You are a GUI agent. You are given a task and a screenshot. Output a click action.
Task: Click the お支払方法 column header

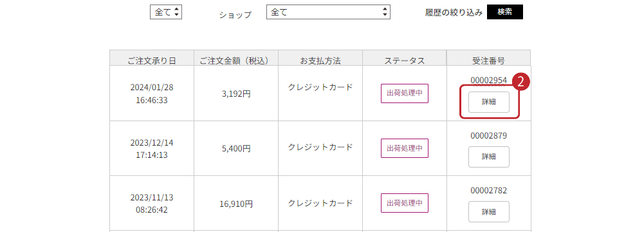coord(320,61)
